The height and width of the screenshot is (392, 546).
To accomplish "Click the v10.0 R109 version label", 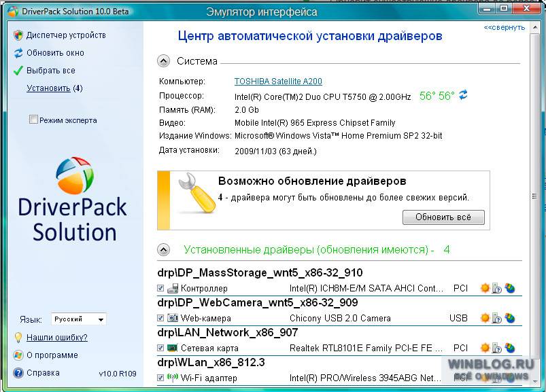I will (x=118, y=374).
